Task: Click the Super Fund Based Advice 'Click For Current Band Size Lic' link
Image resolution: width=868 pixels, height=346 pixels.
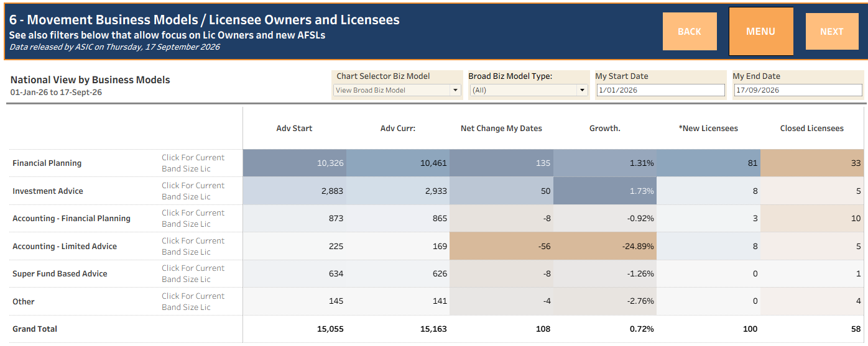Action: 193,273
